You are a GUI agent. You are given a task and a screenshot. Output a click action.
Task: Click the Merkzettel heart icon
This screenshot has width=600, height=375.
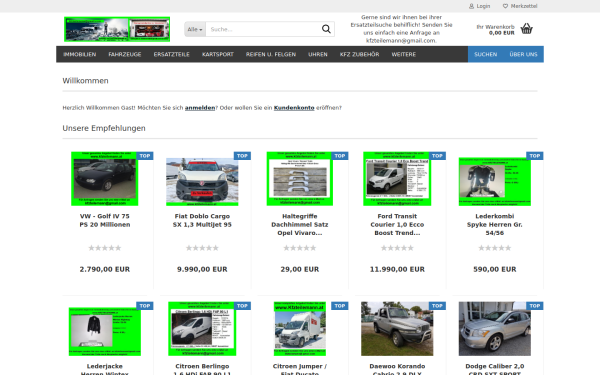[505, 6]
